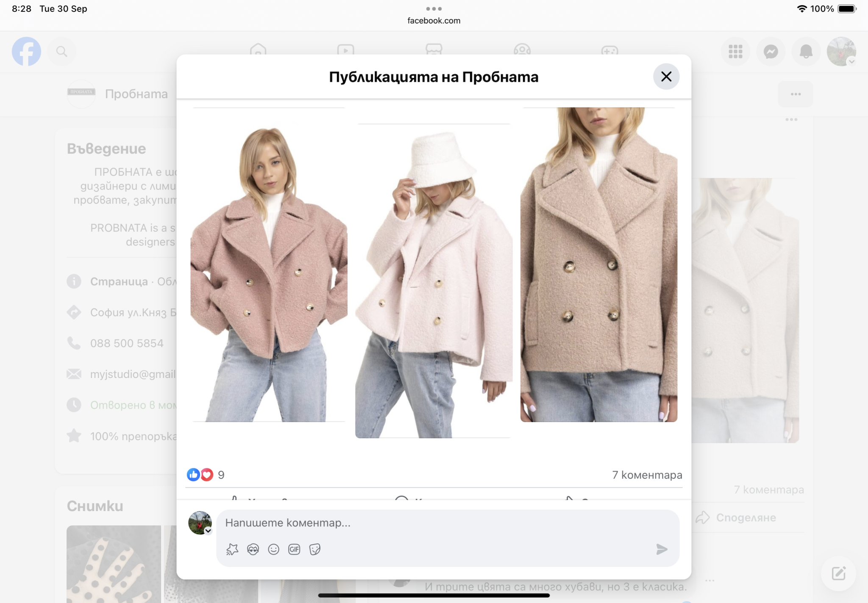View the pink coat with white hat photo

[433, 281]
